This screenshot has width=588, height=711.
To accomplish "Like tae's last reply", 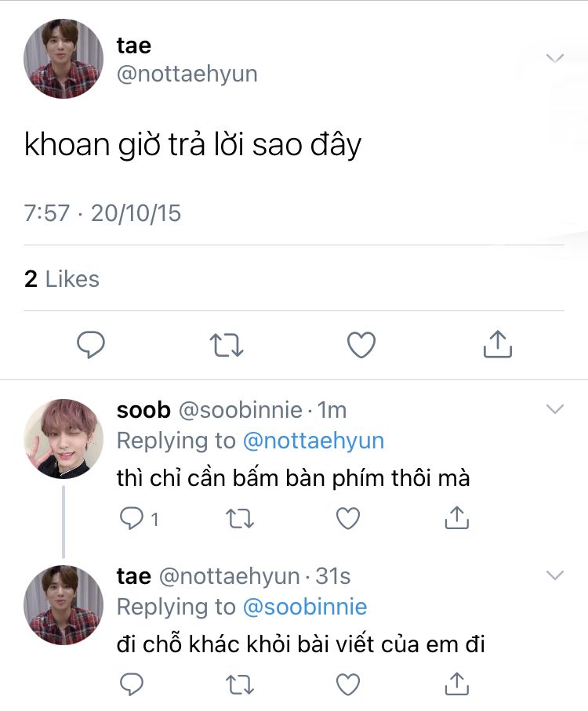I will 347,684.
